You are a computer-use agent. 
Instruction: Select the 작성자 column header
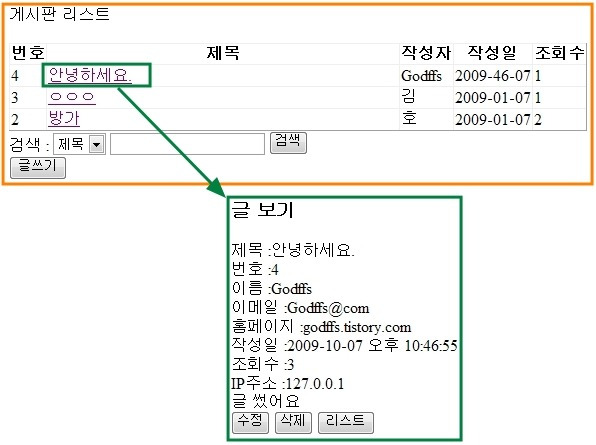(426, 53)
